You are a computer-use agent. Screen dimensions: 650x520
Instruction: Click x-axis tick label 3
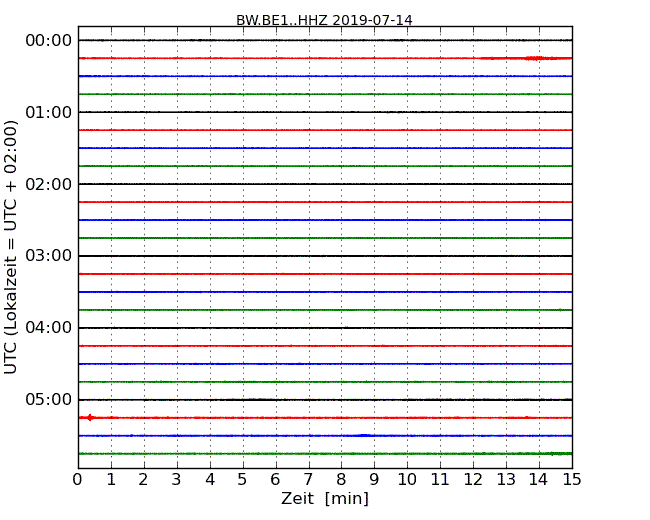(177, 480)
